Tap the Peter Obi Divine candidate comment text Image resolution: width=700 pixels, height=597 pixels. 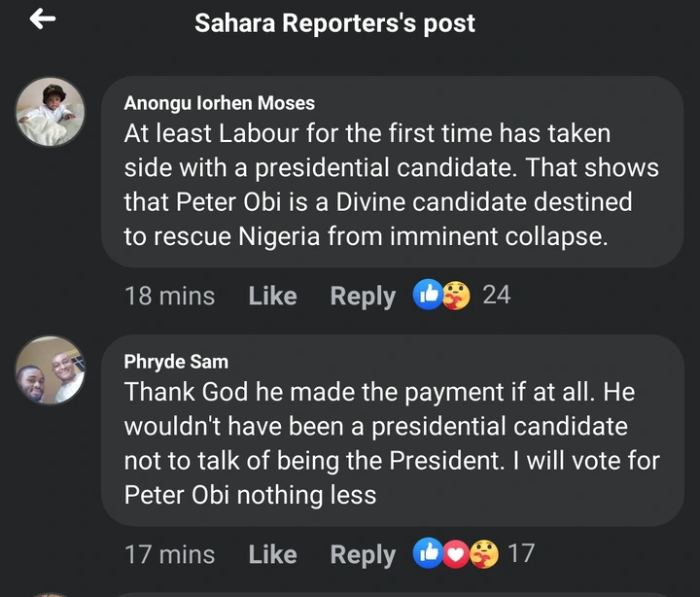tap(391, 185)
